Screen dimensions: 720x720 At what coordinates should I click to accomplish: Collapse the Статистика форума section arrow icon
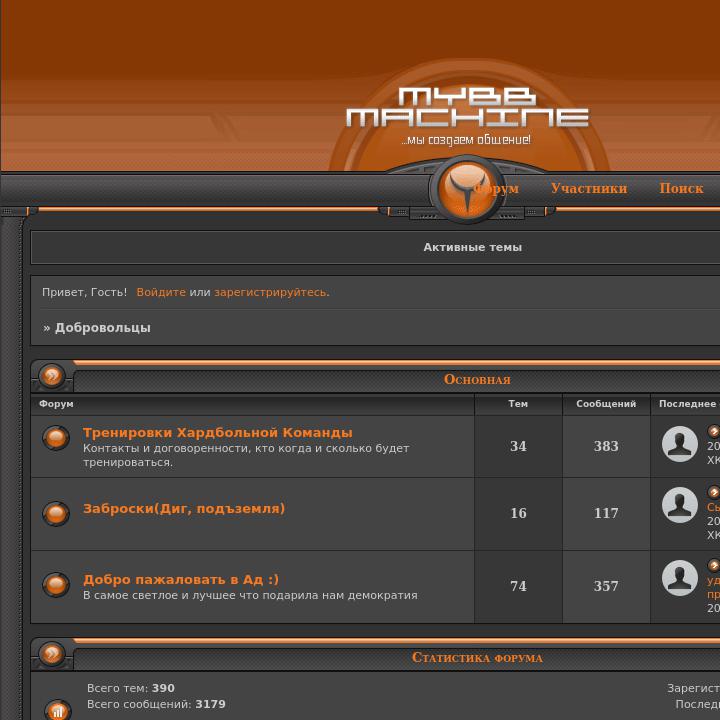(51, 654)
